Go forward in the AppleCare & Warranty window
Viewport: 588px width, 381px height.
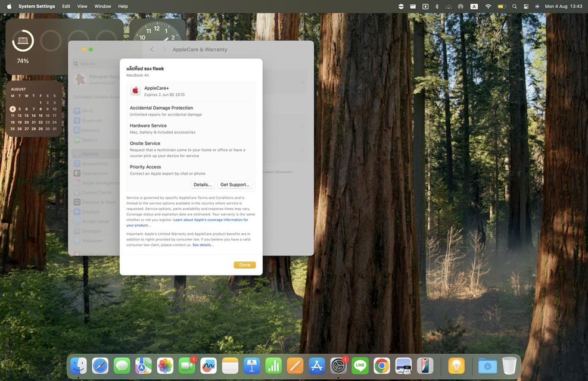(x=164, y=49)
